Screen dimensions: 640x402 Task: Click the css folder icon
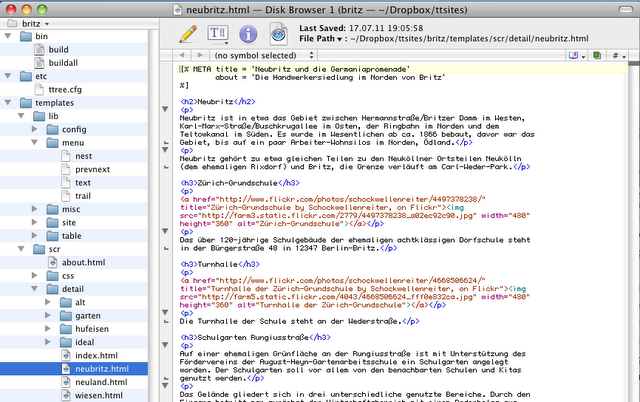click(x=53, y=276)
